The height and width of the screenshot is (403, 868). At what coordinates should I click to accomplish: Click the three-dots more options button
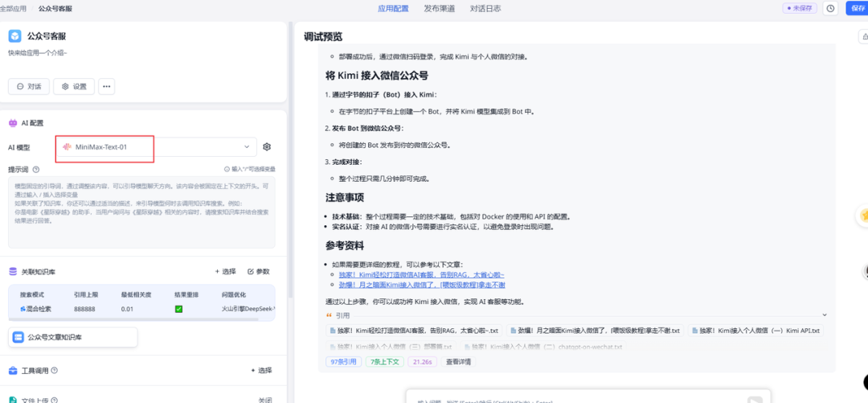[106, 86]
